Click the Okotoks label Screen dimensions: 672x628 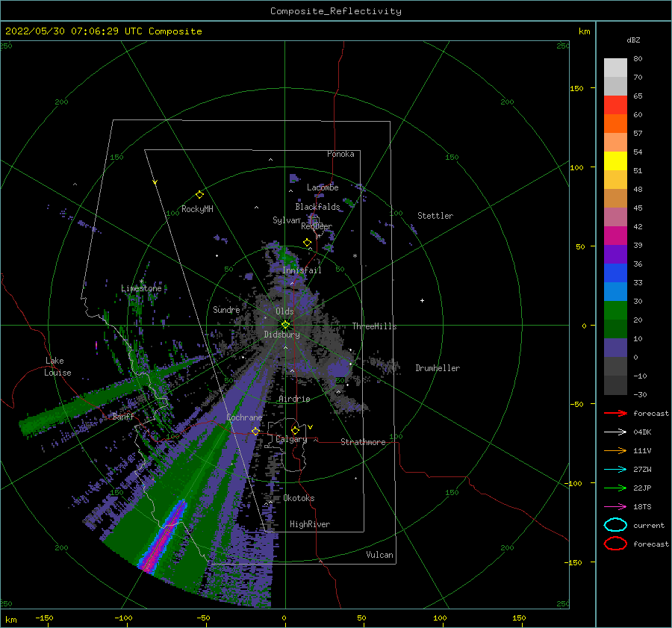click(299, 498)
